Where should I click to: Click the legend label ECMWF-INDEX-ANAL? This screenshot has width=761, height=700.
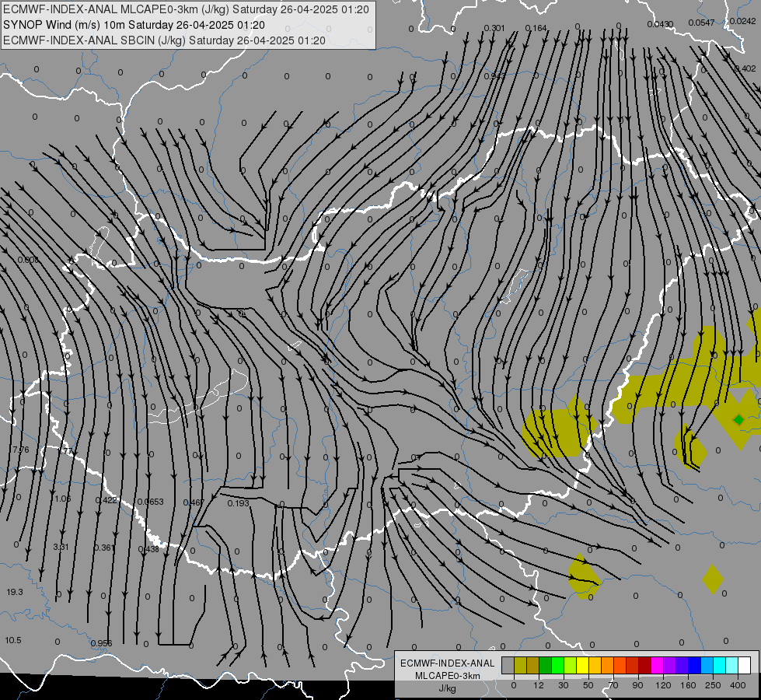click(447, 663)
